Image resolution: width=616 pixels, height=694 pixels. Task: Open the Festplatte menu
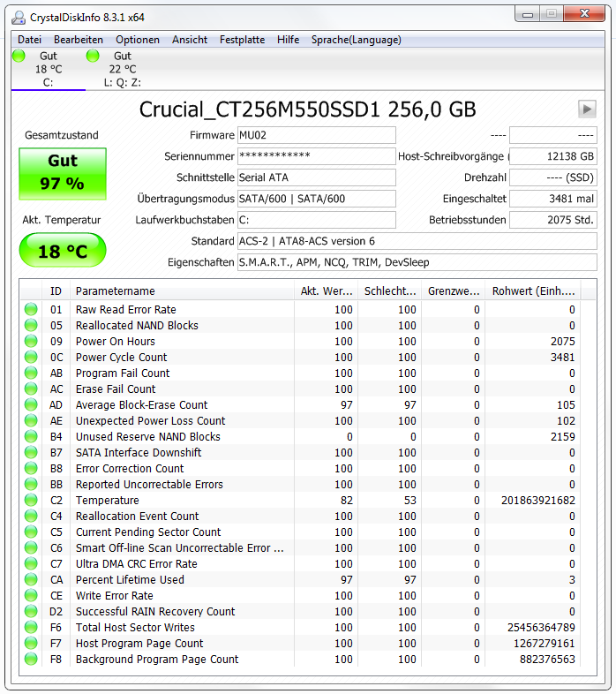[x=242, y=40]
